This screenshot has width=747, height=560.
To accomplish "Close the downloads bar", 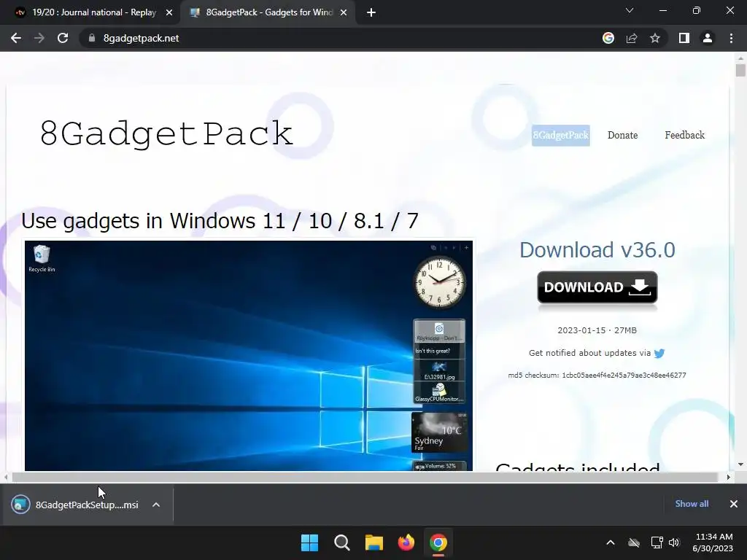I will (x=734, y=504).
